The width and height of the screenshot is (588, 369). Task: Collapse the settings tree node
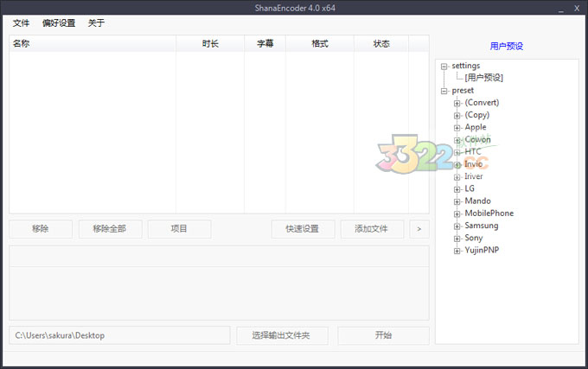coord(444,67)
